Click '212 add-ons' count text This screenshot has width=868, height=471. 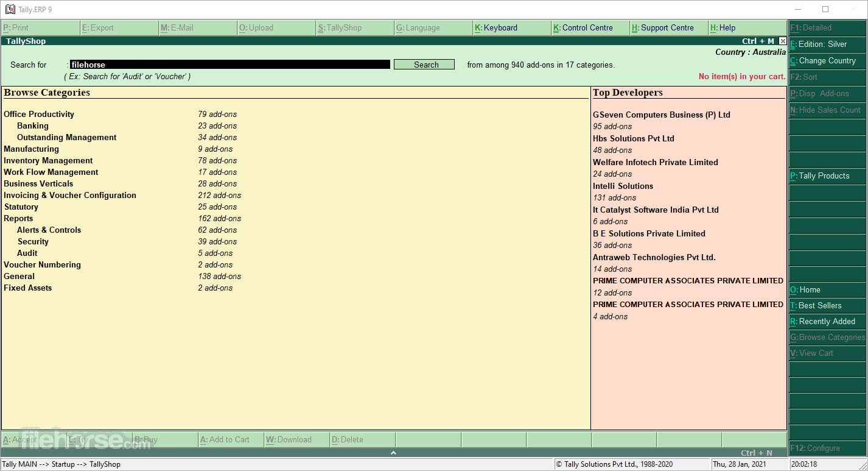pyautogui.click(x=220, y=196)
